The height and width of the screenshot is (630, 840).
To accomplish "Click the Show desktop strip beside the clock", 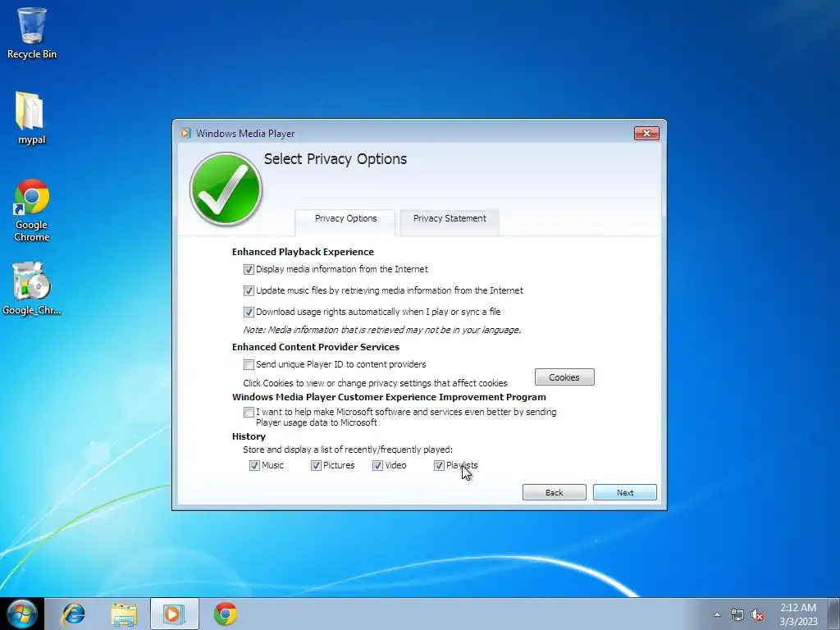I will coord(834,614).
